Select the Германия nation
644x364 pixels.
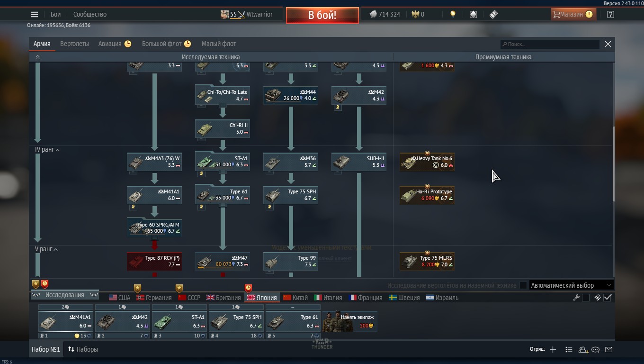154,298
